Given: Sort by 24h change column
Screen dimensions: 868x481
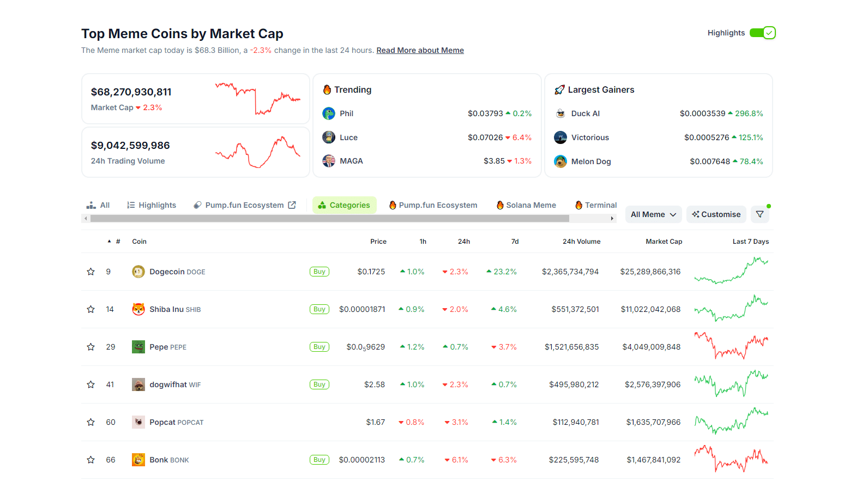Looking at the screenshot, I should [464, 242].
